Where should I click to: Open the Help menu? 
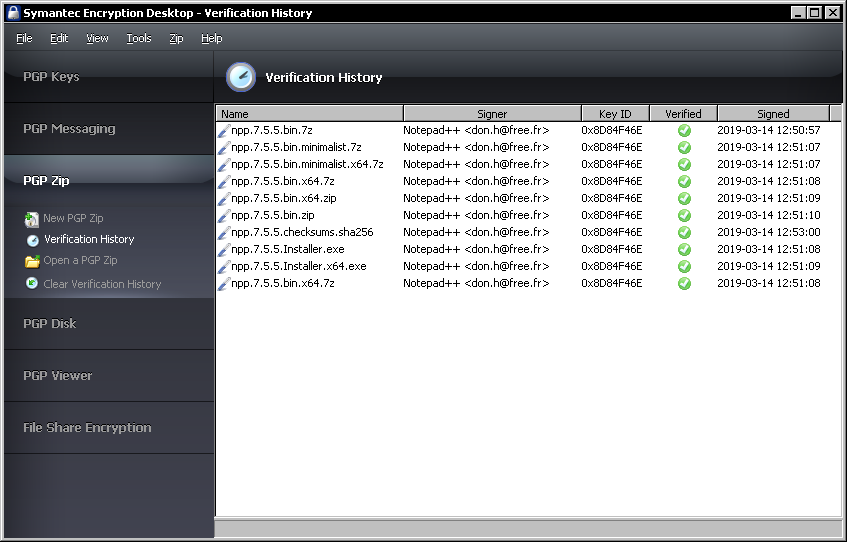pos(212,38)
